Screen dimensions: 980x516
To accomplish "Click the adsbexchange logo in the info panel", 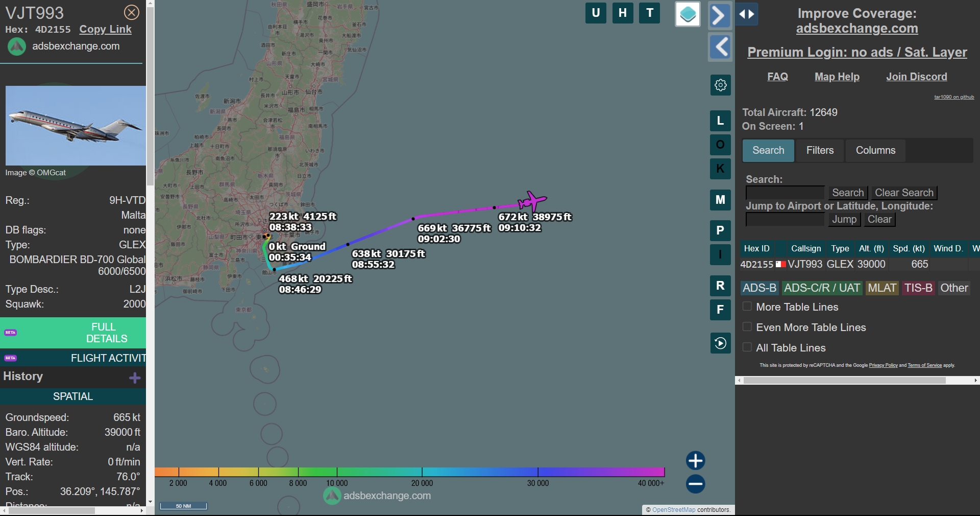I will pos(17,46).
